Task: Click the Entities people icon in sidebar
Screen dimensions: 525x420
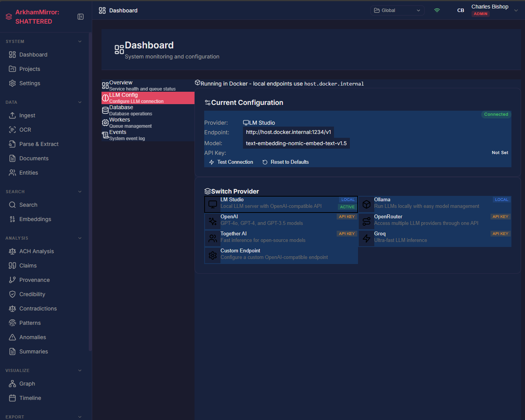Action: (x=12, y=173)
